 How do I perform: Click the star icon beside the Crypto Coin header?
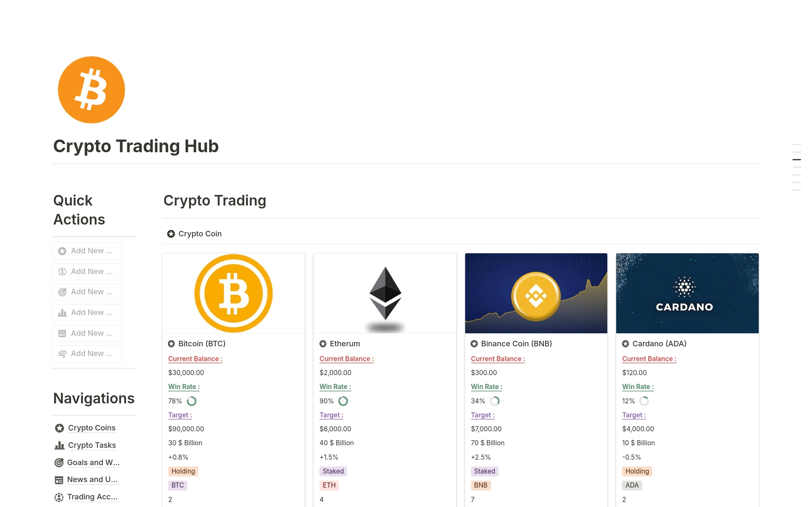point(171,233)
